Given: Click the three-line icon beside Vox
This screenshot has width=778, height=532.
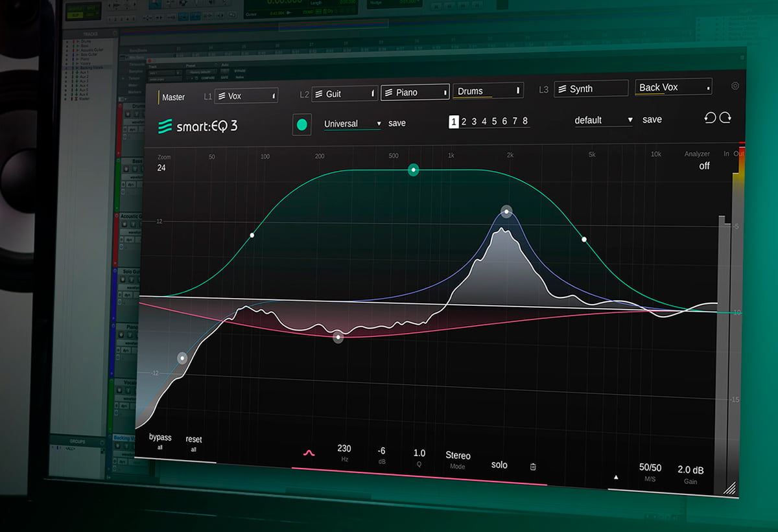Looking at the screenshot, I should click(220, 96).
